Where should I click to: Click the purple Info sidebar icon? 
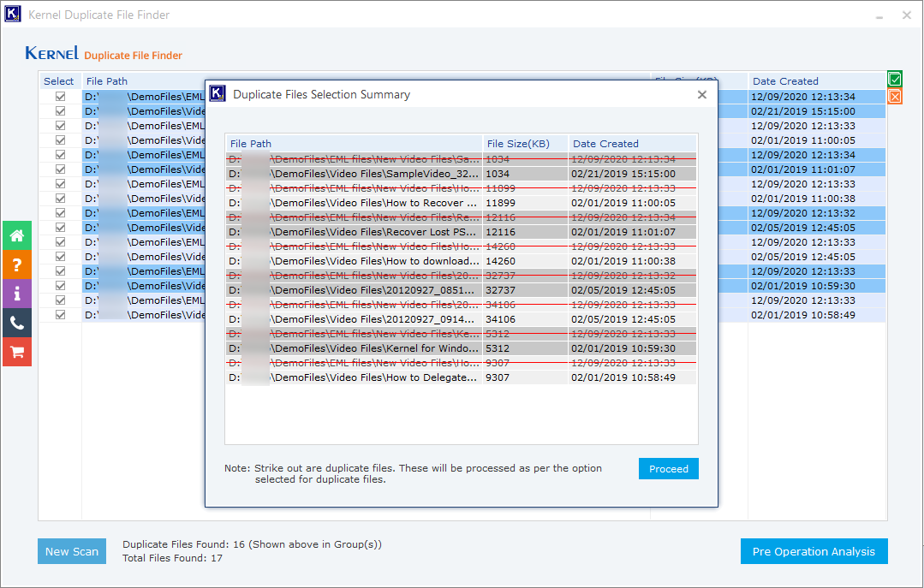pyautogui.click(x=17, y=294)
